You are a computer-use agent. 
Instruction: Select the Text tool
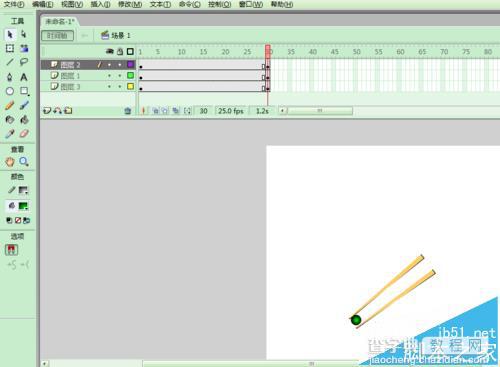[24, 77]
